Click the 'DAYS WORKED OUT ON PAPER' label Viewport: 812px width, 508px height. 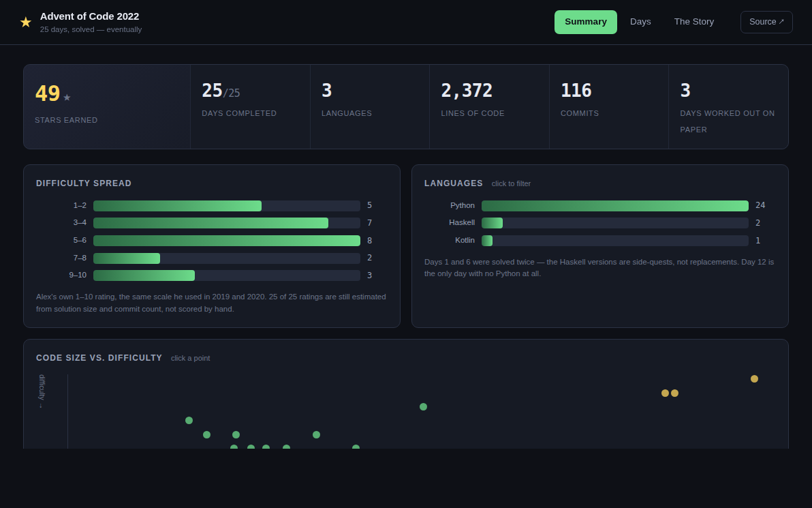pos(727,121)
